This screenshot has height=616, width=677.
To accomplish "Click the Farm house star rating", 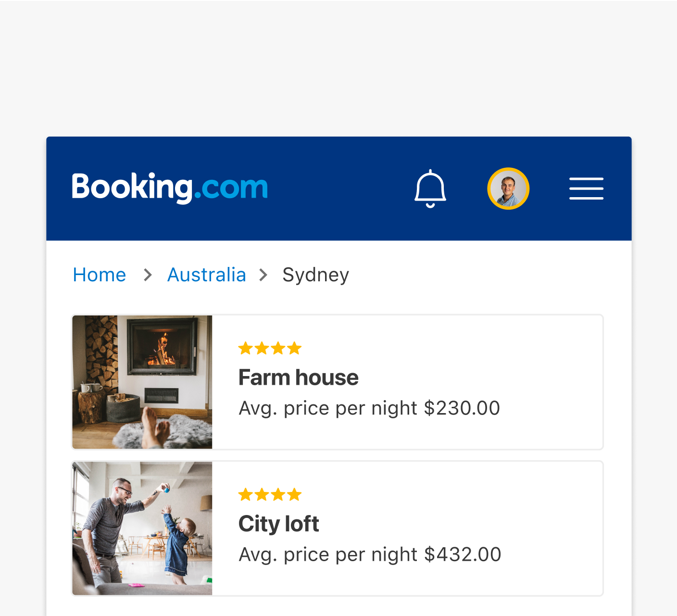I will (x=270, y=348).
